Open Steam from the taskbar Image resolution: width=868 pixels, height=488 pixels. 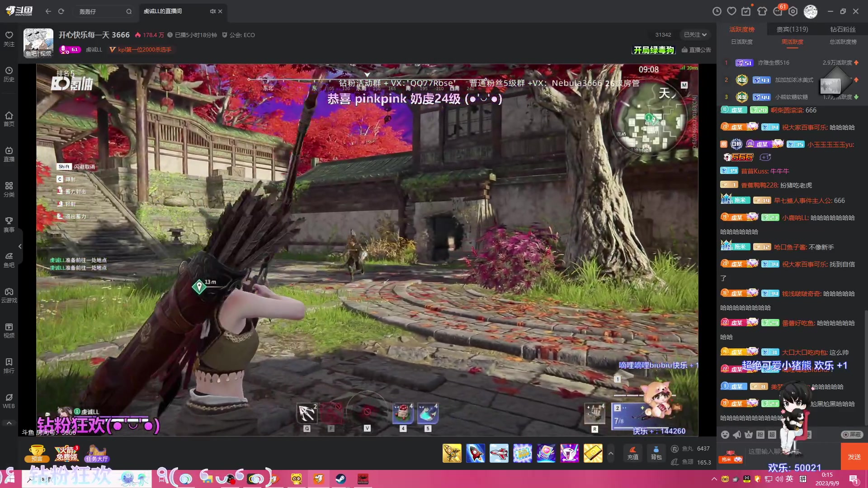340,479
